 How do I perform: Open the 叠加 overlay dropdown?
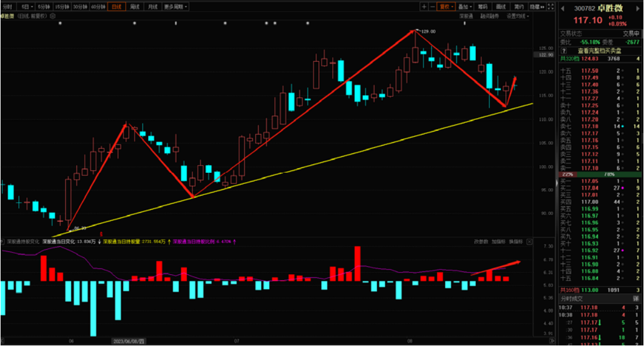click(x=465, y=6)
